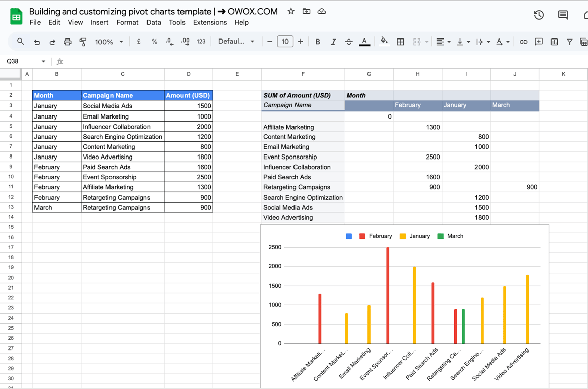Viewport: 588px width, 389px height.
Task: Open the font family dropdown
Action: click(236, 42)
